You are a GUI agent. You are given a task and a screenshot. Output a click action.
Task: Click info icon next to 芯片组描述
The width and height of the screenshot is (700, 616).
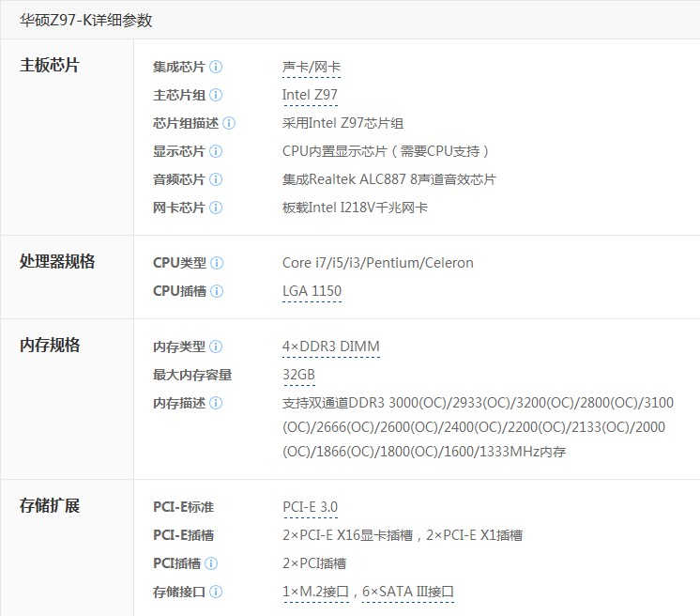tap(229, 123)
